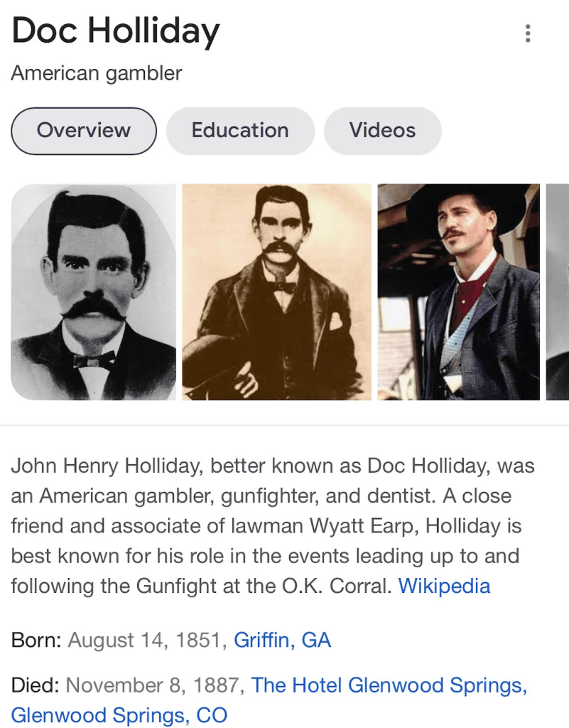The image size is (569, 728).
Task: Switch to the Education tab
Action: pyautogui.click(x=240, y=131)
